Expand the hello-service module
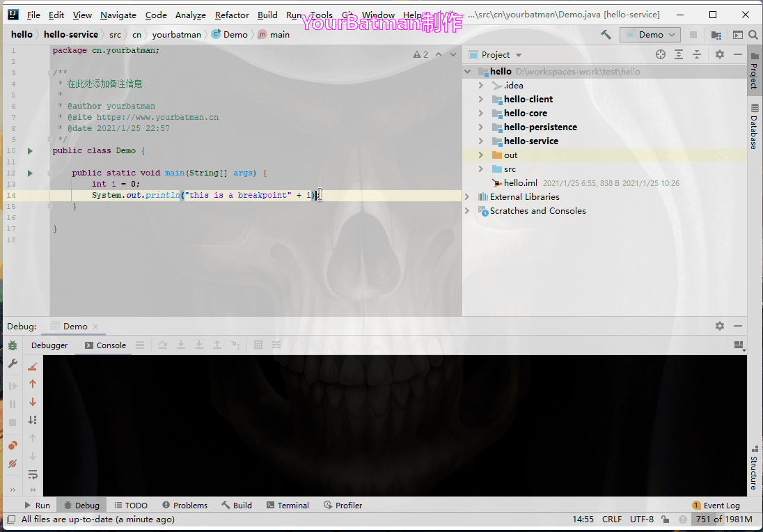Viewport: 763px width, 532px height. pyautogui.click(x=481, y=141)
